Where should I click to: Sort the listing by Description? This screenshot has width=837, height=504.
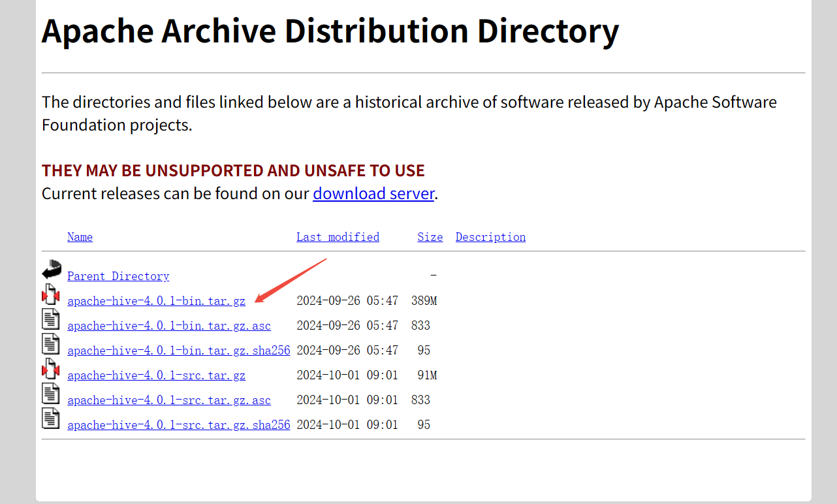(490, 237)
